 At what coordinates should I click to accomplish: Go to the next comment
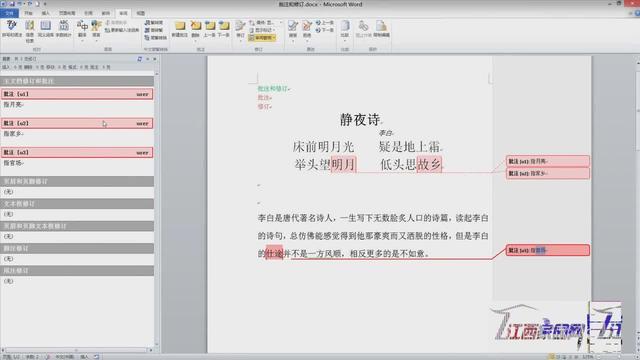224,29
